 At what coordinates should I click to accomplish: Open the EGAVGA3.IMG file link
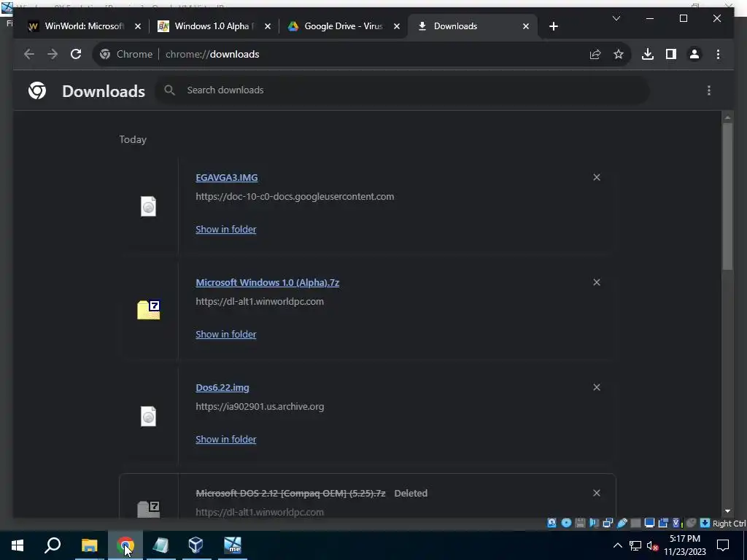coord(227,178)
